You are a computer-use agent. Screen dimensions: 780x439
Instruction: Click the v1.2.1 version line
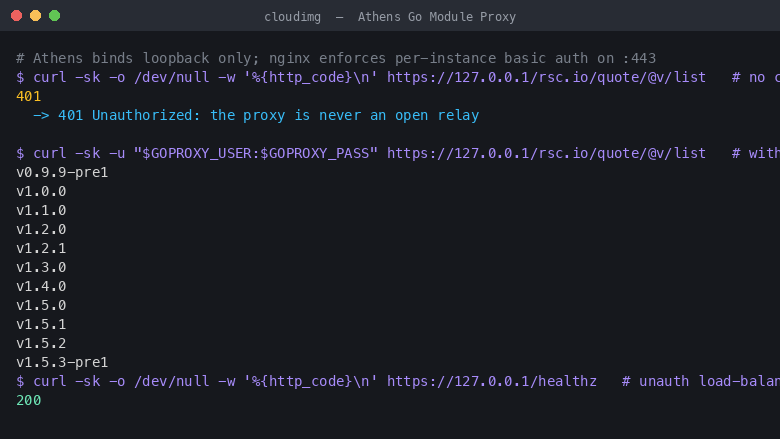pyautogui.click(x=41, y=248)
